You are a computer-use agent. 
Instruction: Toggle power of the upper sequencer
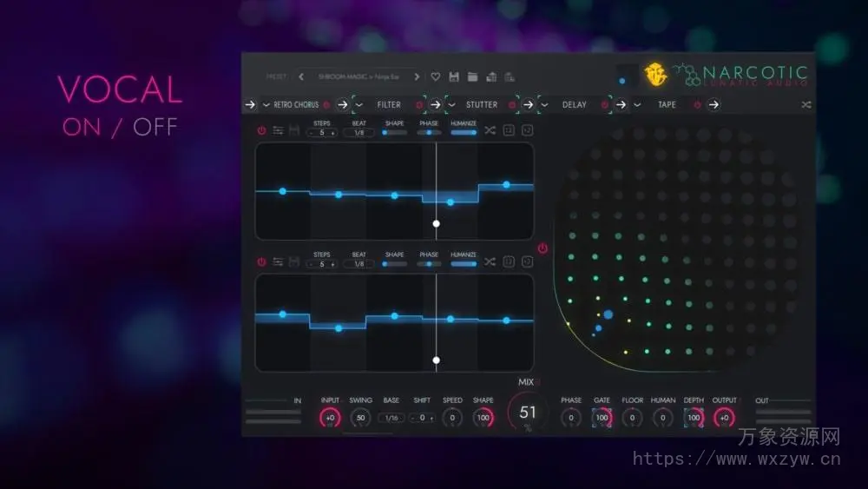[261, 130]
